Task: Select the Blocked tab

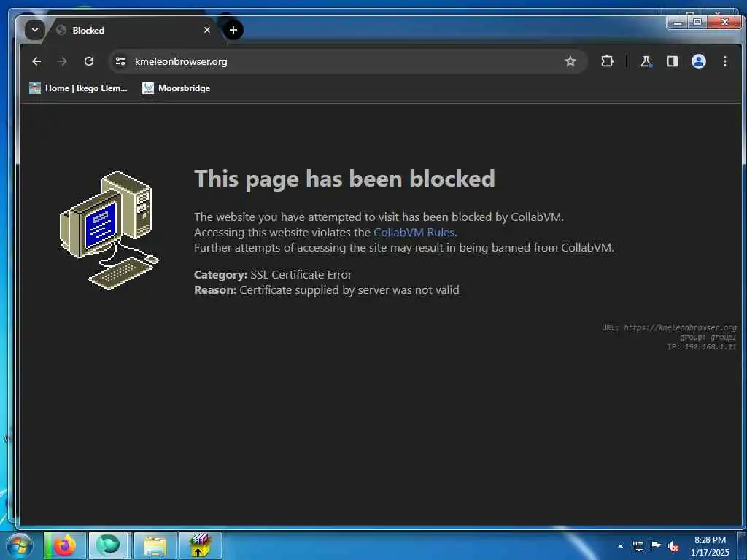Action: (133, 31)
